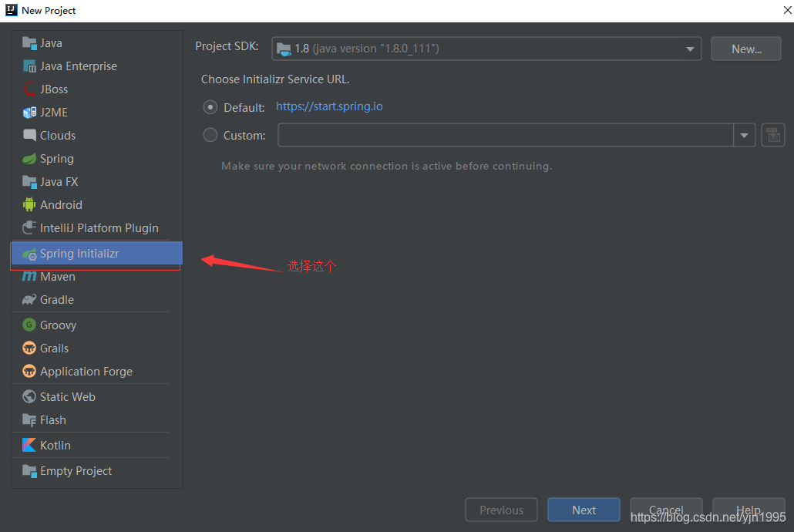The width and height of the screenshot is (794, 532).
Task: Choose the Spring leaf icon
Action: click(29, 159)
